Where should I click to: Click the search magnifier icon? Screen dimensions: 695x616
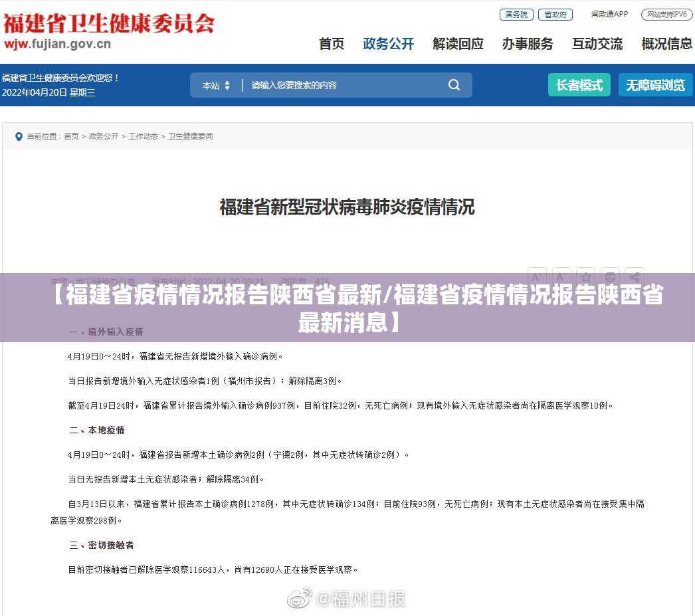tap(454, 85)
